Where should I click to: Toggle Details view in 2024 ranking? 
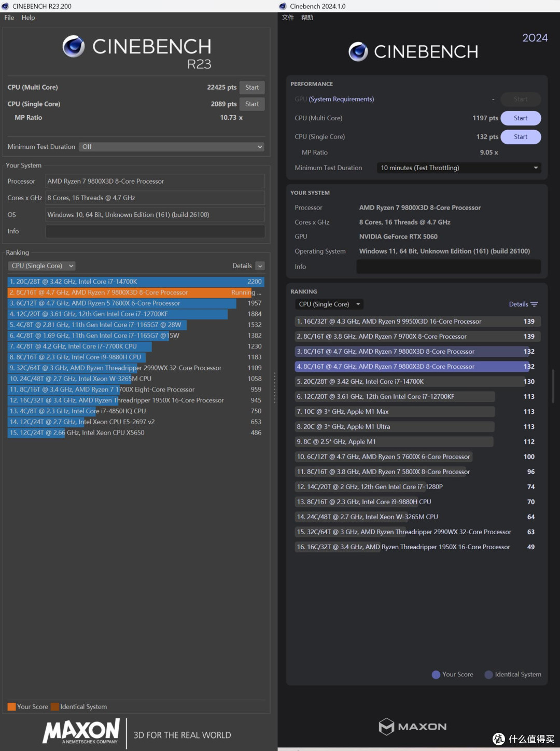tap(523, 304)
